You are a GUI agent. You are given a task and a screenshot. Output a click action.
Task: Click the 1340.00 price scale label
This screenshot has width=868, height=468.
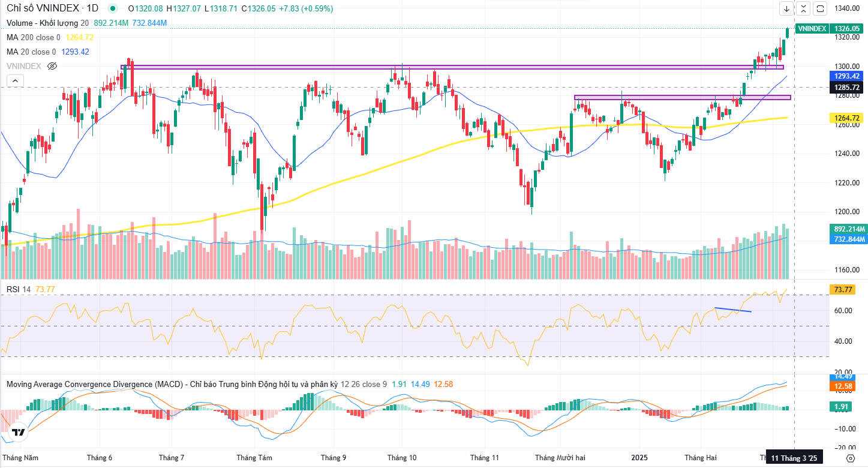tap(848, 8)
